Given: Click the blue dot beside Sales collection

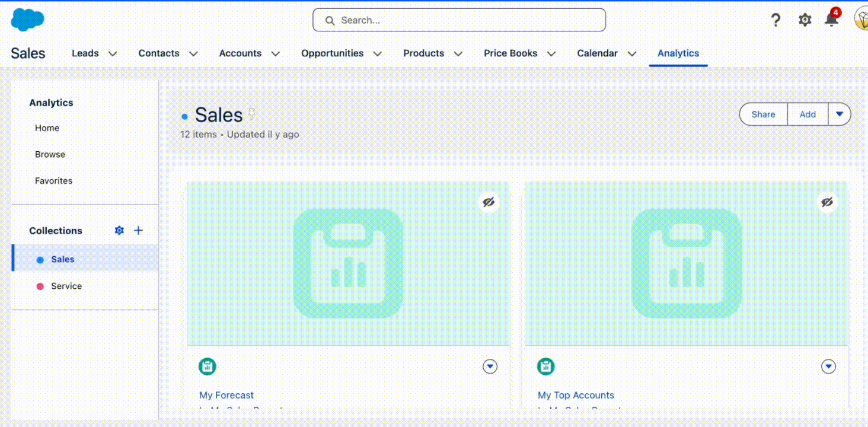Looking at the screenshot, I should [x=40, y=260].
